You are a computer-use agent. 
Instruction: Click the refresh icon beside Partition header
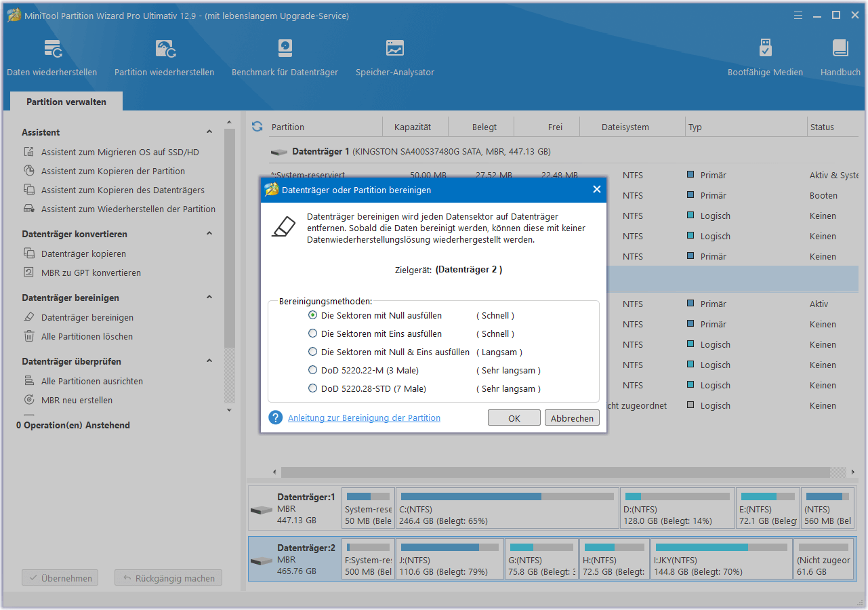coord(257,127)
